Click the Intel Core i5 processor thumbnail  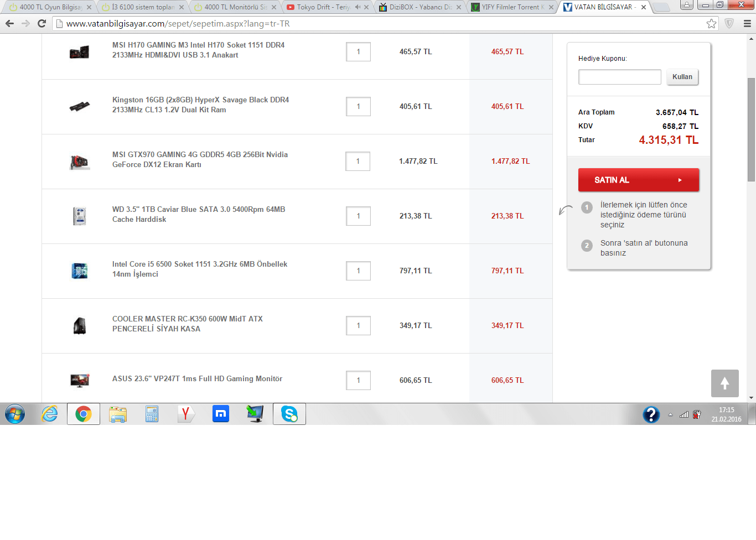(x=80, y=271)
